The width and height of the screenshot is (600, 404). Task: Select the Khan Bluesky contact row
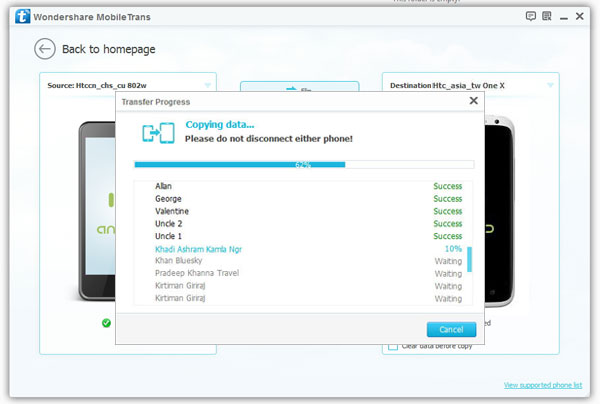pos(303,261)
